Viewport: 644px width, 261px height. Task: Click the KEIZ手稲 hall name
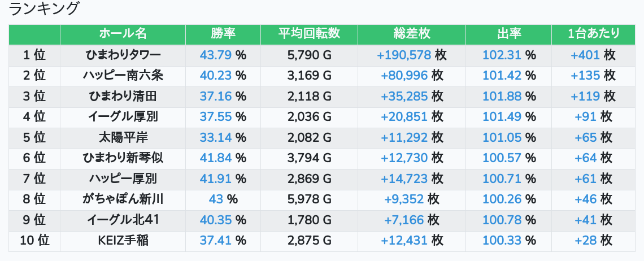[x=123, y=241]
